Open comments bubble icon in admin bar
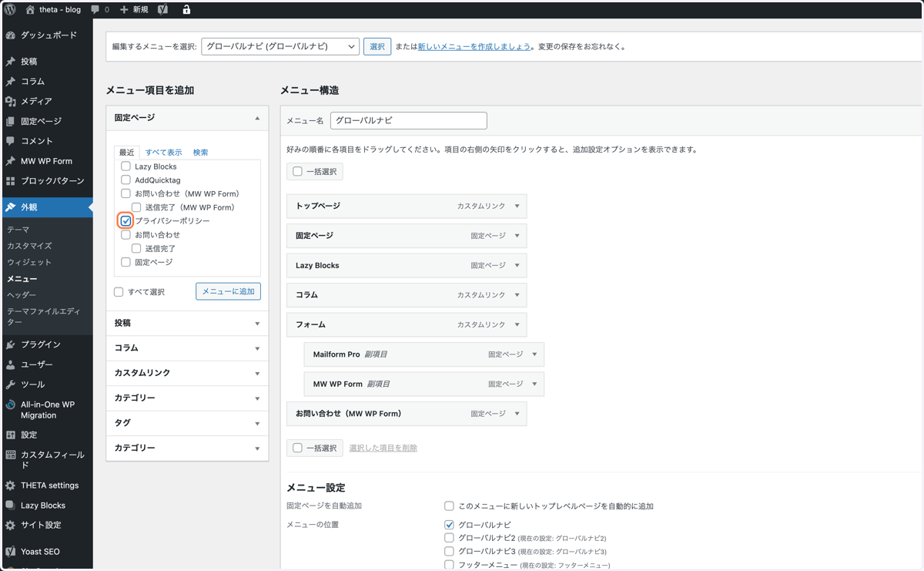The width and height of the screenshot is (924, 571). tap(95, 9)
